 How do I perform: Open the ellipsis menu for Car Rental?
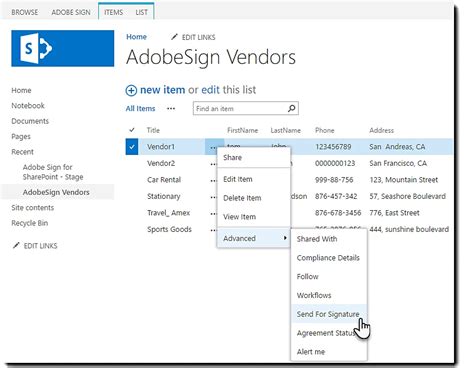click(213, 181)
